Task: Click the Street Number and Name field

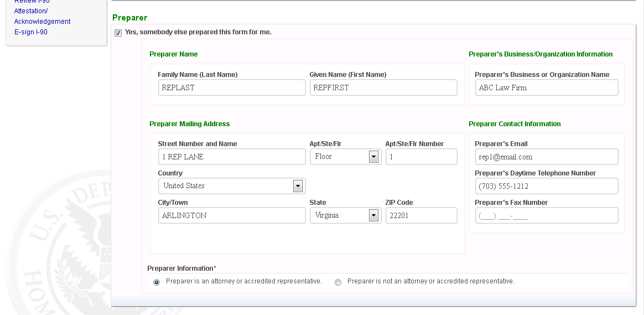Action: pyautogui.click(x=231, y=157)
